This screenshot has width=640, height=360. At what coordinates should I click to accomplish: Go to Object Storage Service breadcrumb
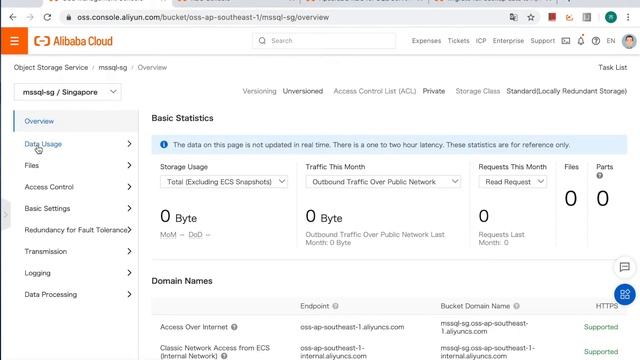51,67
